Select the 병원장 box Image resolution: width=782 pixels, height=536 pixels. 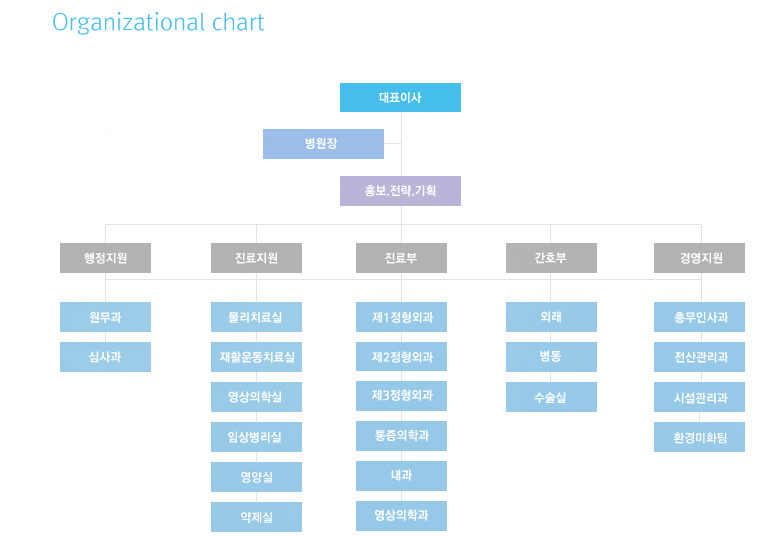[x=322, y=144]
